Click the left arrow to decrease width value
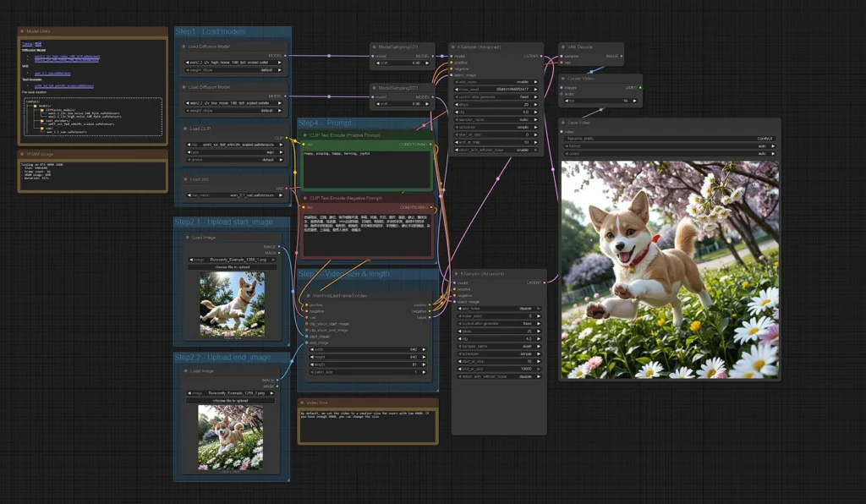The height and width of the screenshot is (504, 866). (x=310, y=349)
